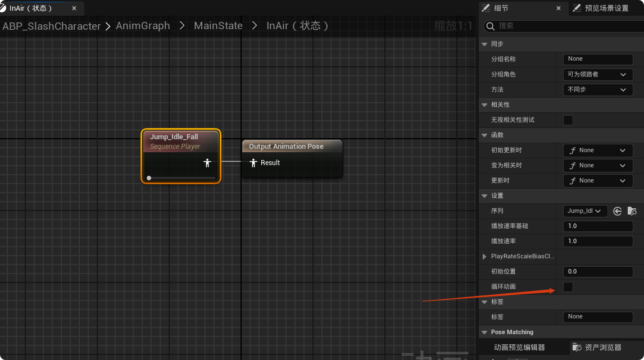Screen dimensions: 644x360
Task: Expand the PlayRateScaleBiasCl... property
Action: (484, 257)
